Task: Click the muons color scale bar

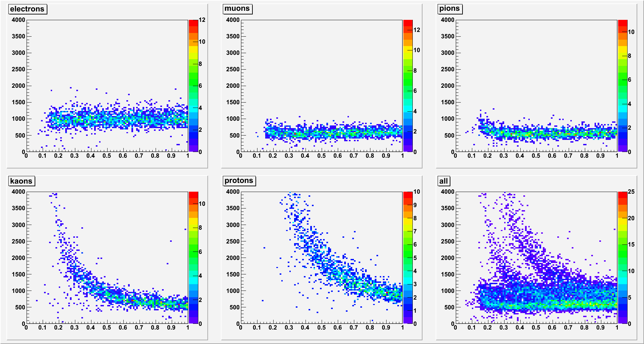Action: pos(408,86)
